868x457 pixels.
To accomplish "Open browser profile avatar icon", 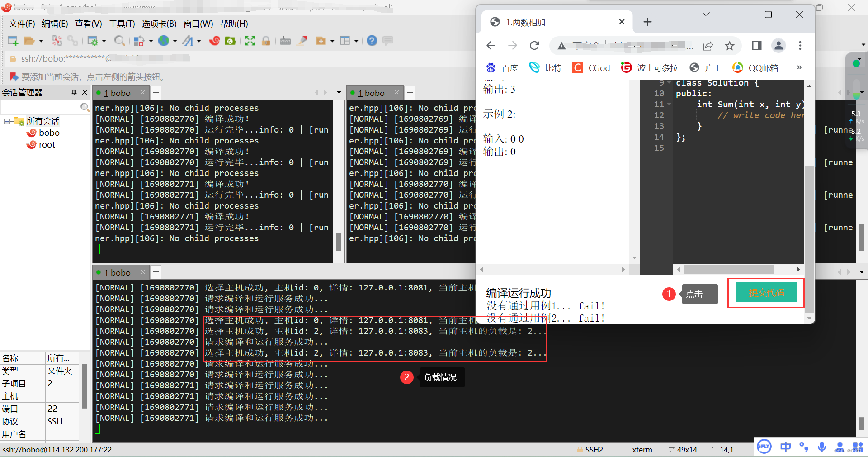I will click(x=778, y=45).
